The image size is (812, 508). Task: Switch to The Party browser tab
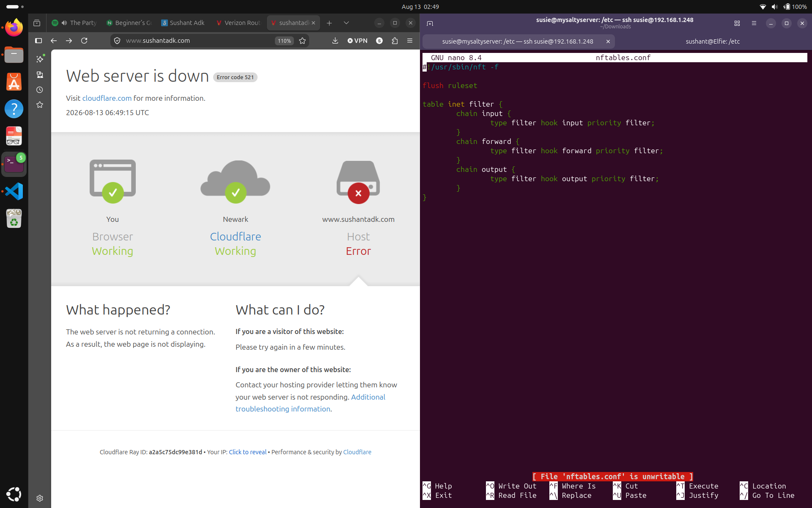tap(74, 23)
